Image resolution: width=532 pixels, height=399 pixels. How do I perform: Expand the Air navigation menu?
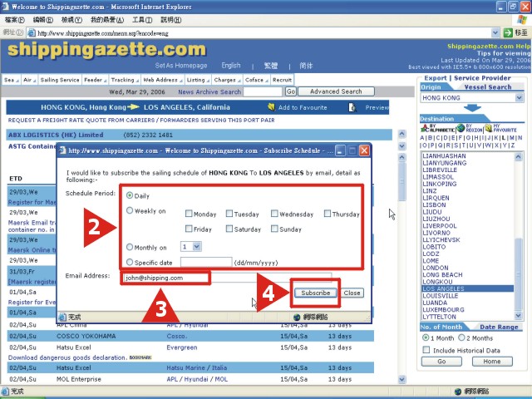(29, 80)
